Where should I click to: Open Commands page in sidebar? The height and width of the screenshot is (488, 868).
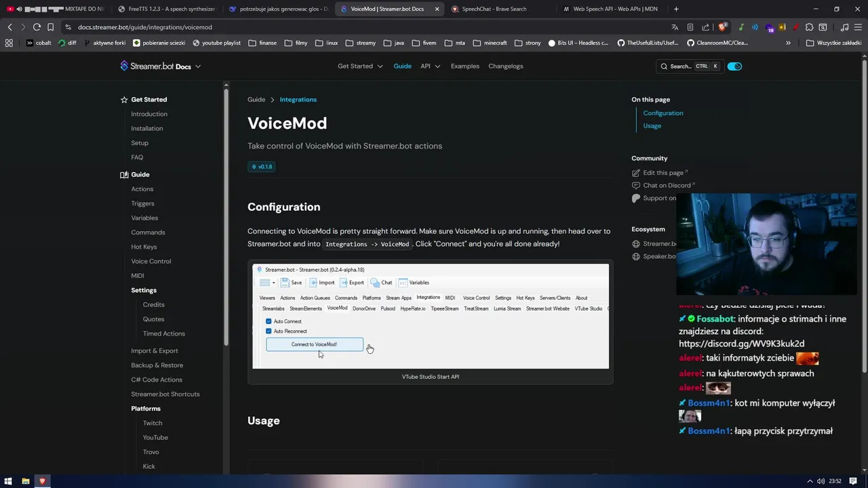coord(148,232)
